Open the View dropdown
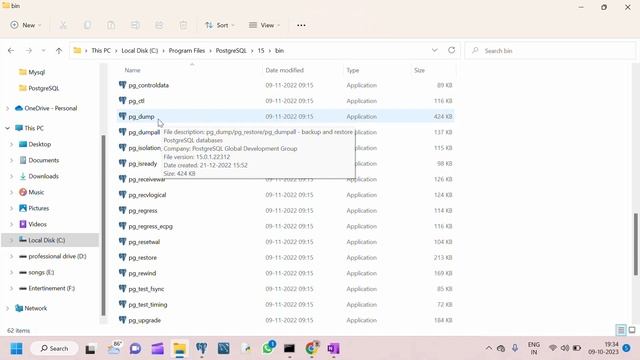640x360 pixels. tap(264, 25)
